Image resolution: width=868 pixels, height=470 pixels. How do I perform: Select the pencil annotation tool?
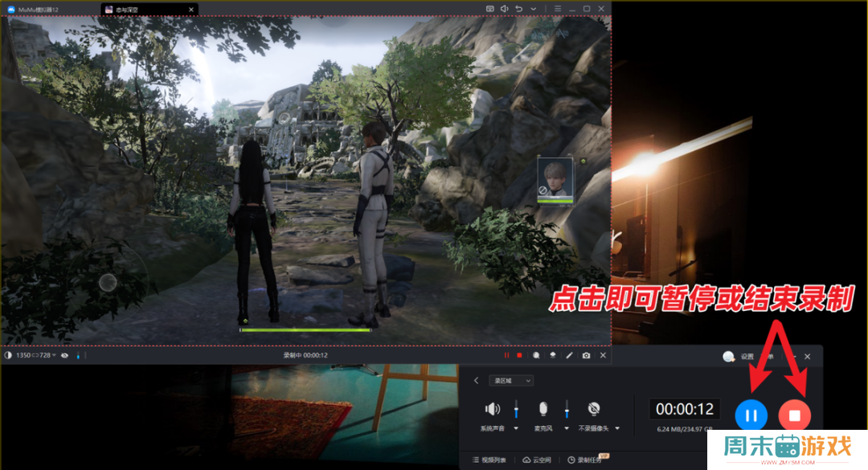point(569,355)
